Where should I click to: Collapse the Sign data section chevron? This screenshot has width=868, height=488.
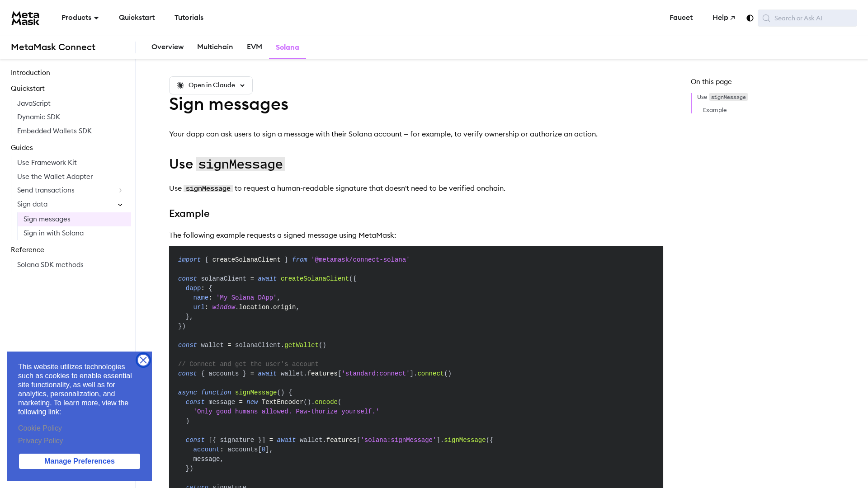tap(120, 205)
